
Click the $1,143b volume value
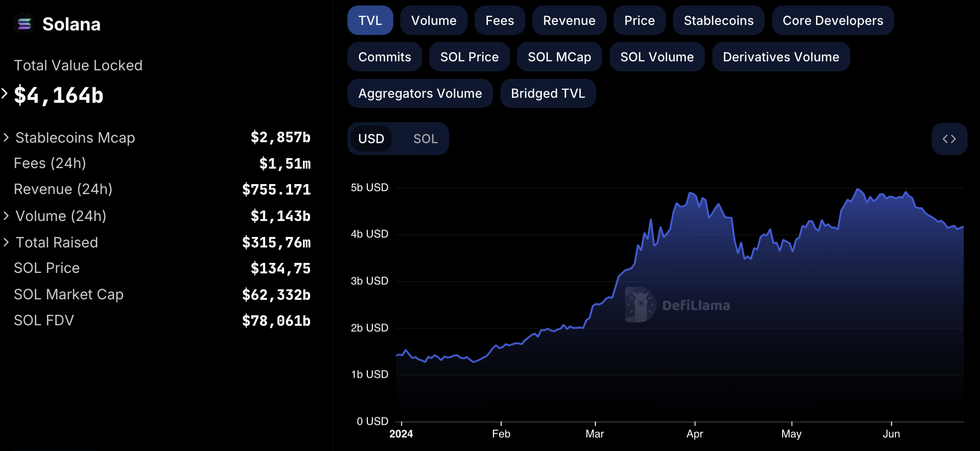(281, 216)
